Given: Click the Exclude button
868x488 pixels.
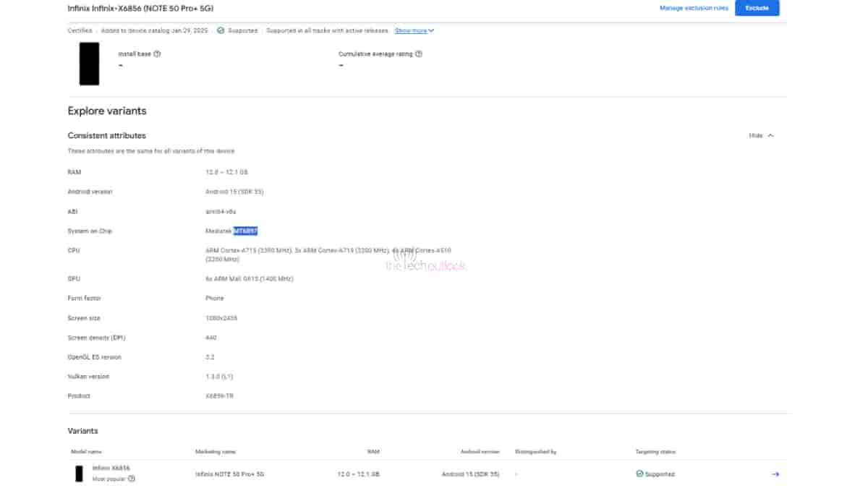Looking at the screenshot, I should click(x=757, y=8).
